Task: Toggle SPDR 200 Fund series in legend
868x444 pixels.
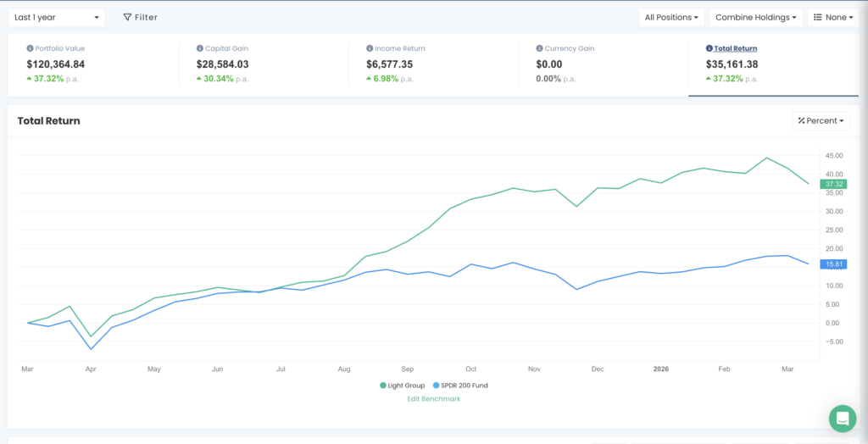Action: point(459,386)
